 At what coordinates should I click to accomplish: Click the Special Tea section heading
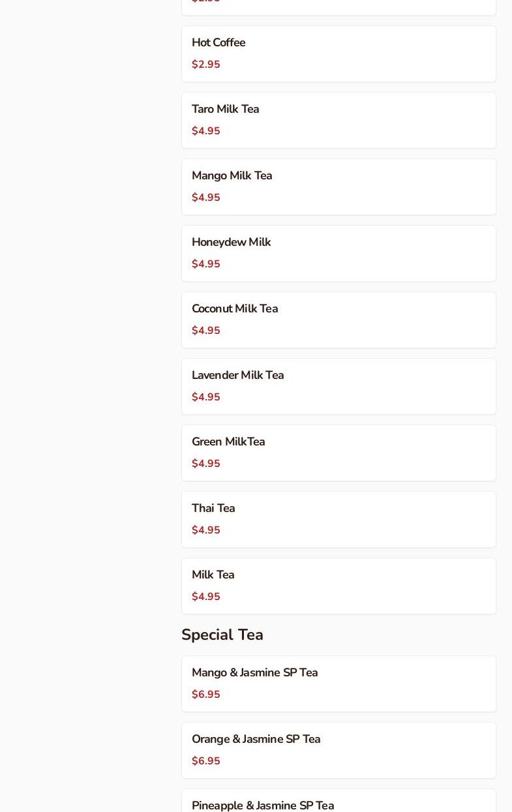(x=222, y=635)
